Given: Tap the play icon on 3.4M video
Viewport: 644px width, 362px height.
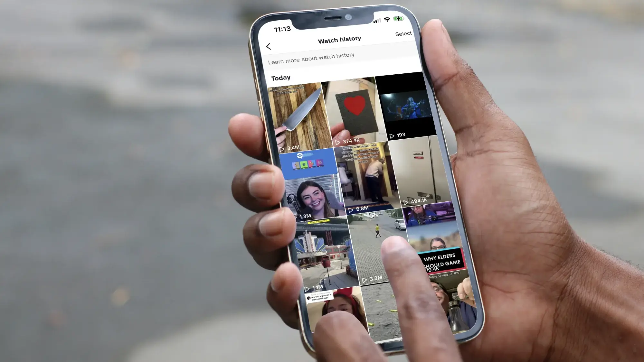Looking at the screenshot, I should [x=281, y=148].
